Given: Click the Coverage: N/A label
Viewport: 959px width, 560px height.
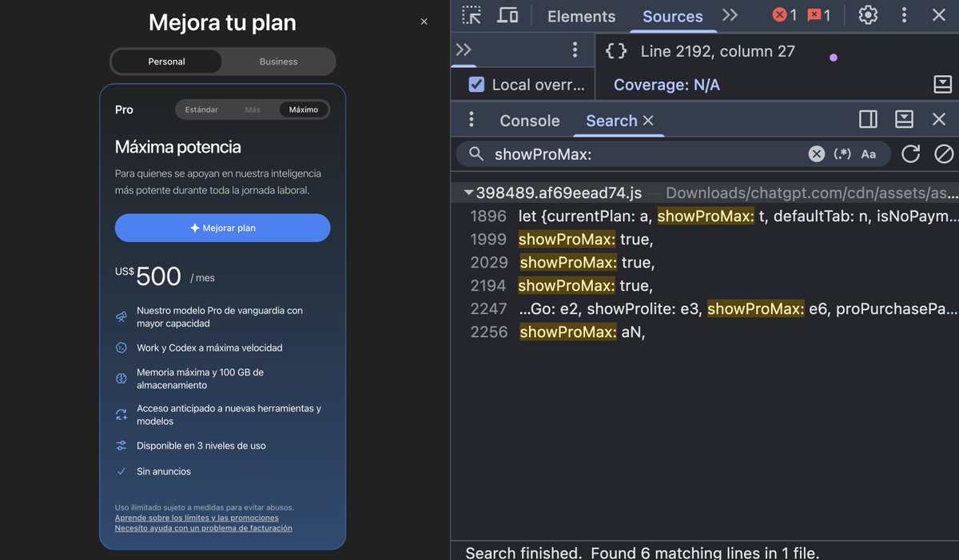Looking at the screenshot, I should click(667, 85).
